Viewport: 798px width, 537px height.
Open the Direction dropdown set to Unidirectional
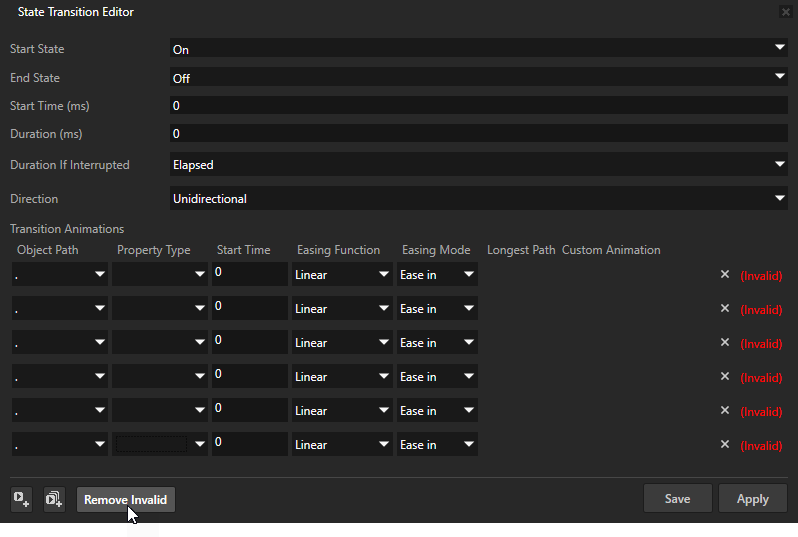[478, 199]
